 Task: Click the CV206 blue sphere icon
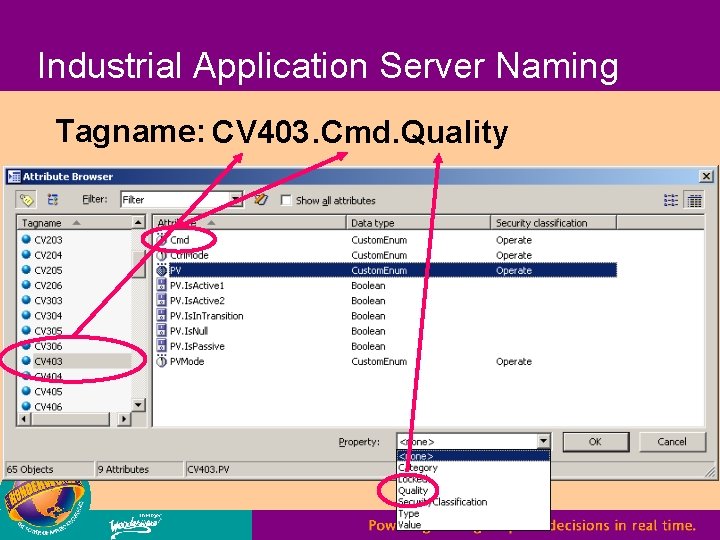pos(26,285)
